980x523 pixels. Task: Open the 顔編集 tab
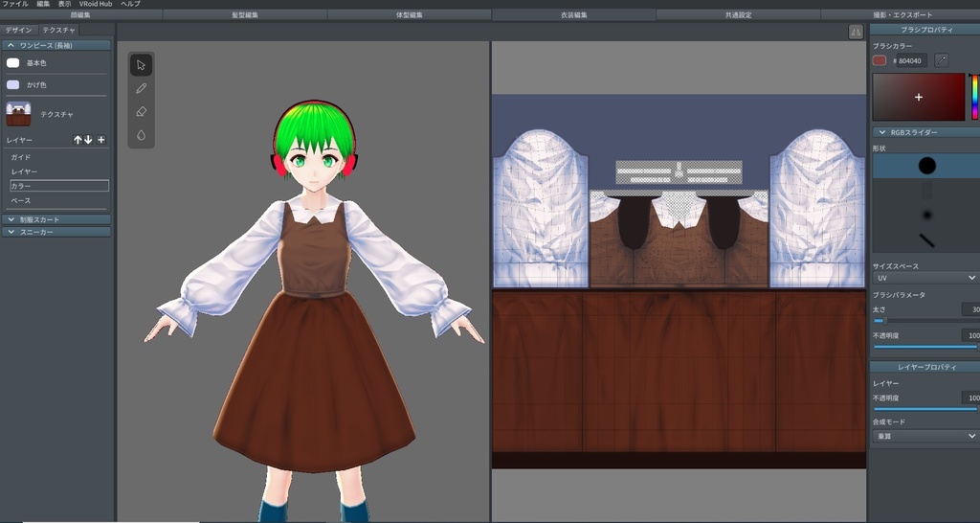pyautogui.click(x=81, y=15)
